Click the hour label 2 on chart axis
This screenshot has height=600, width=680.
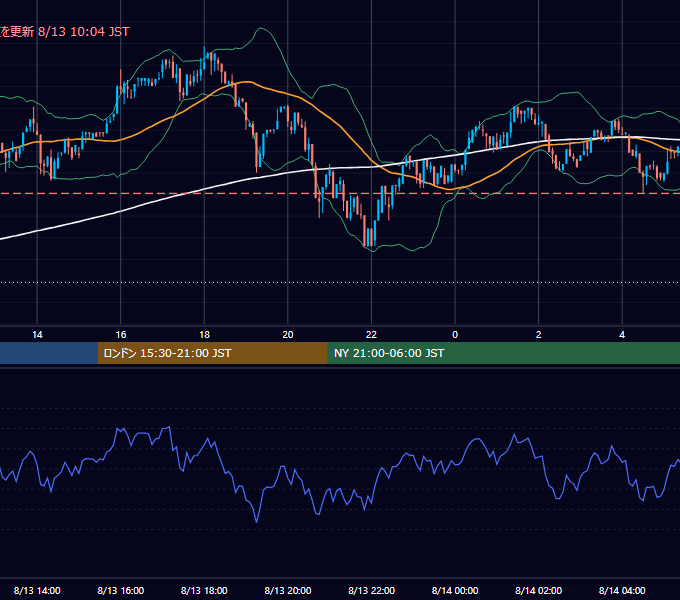539,335
